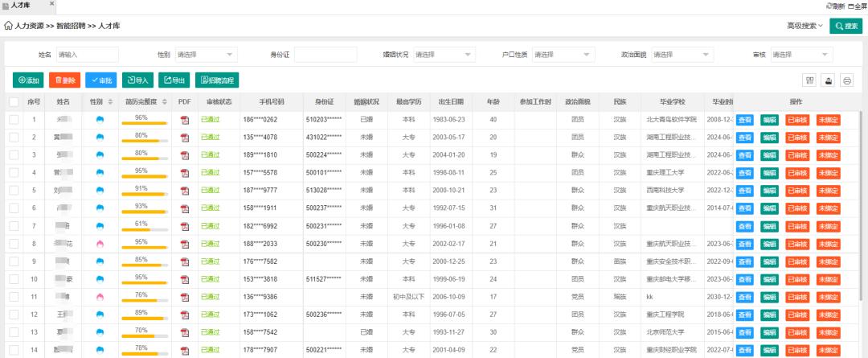Click 编辑 for 湖南工程职业技 row 2
This screenshot has width=868, height=358.
tap(769, 138)
